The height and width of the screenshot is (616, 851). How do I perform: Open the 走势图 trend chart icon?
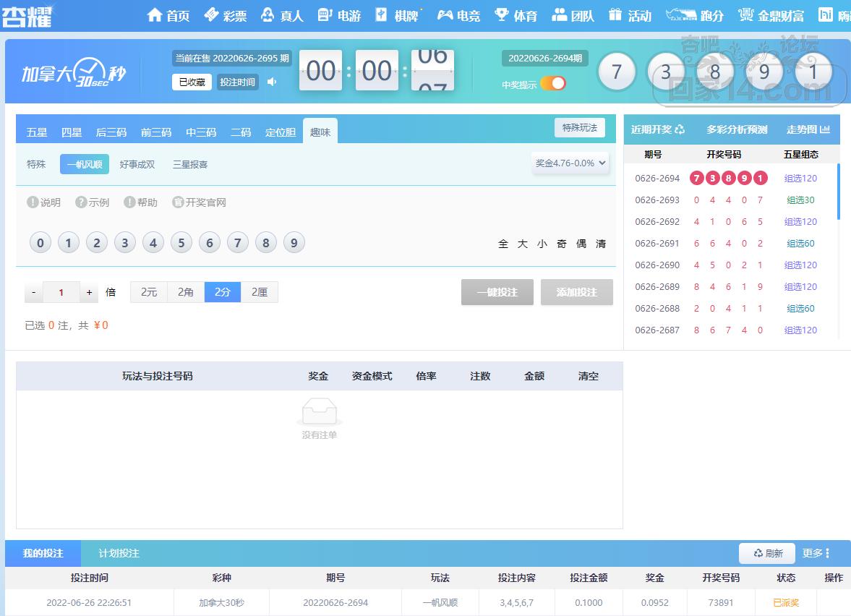(x=825, y=129)
